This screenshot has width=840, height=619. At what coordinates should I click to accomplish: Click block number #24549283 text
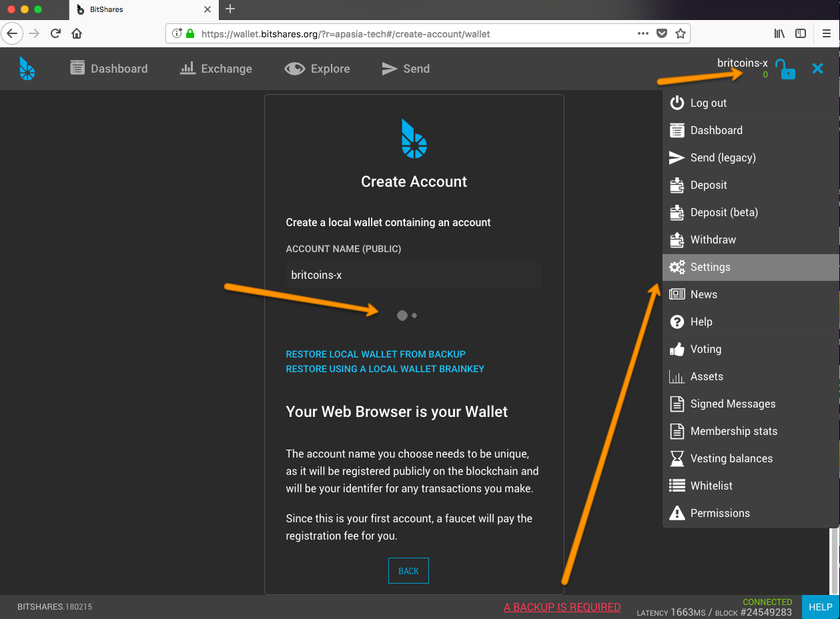coord(765,612)
